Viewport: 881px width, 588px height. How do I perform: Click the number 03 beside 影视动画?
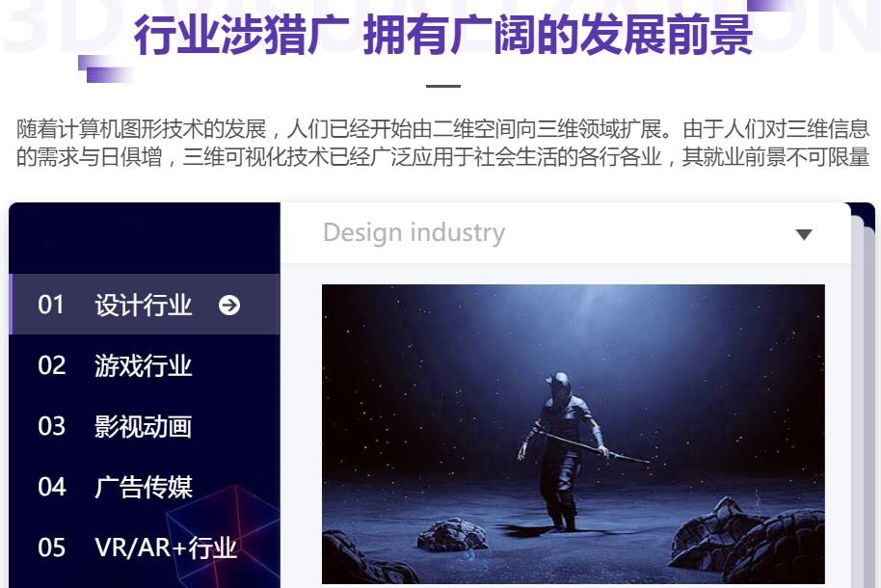52,426
